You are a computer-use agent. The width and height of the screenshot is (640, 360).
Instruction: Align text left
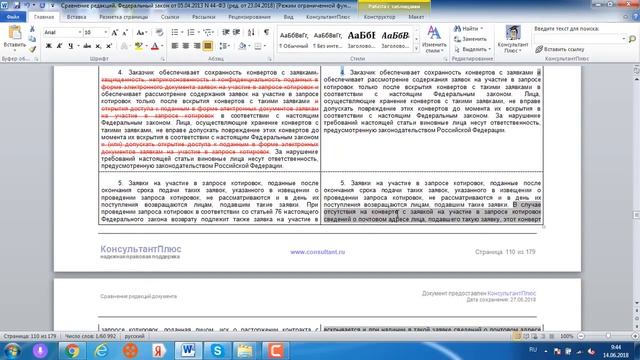coord(175,46)
